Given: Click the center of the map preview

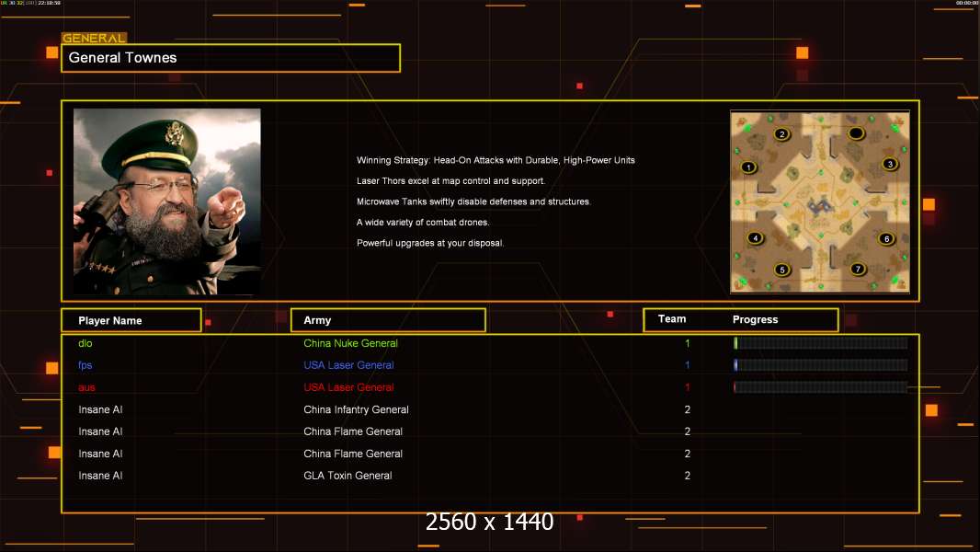Looking at the screenshot, I should pos(820,201).
